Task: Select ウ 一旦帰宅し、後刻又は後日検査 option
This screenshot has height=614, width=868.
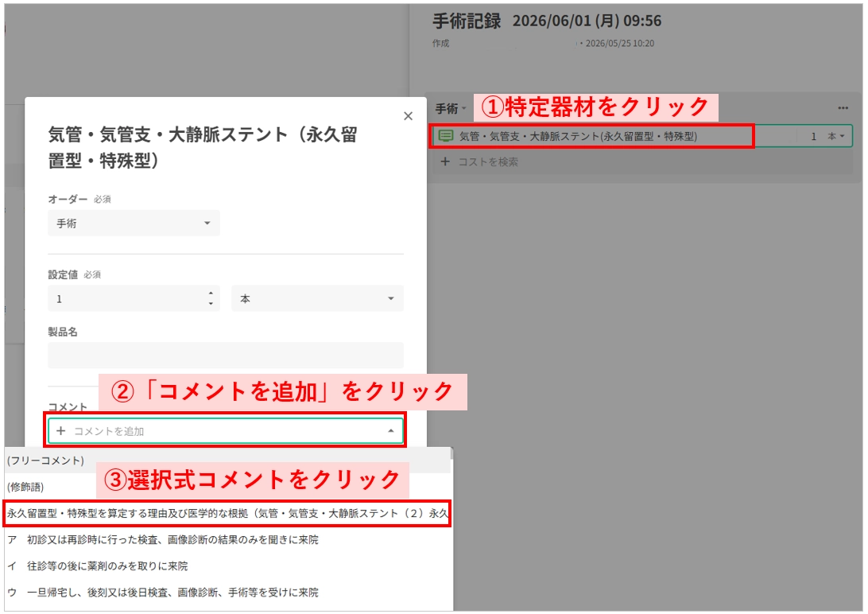Action: coord(227,593)
